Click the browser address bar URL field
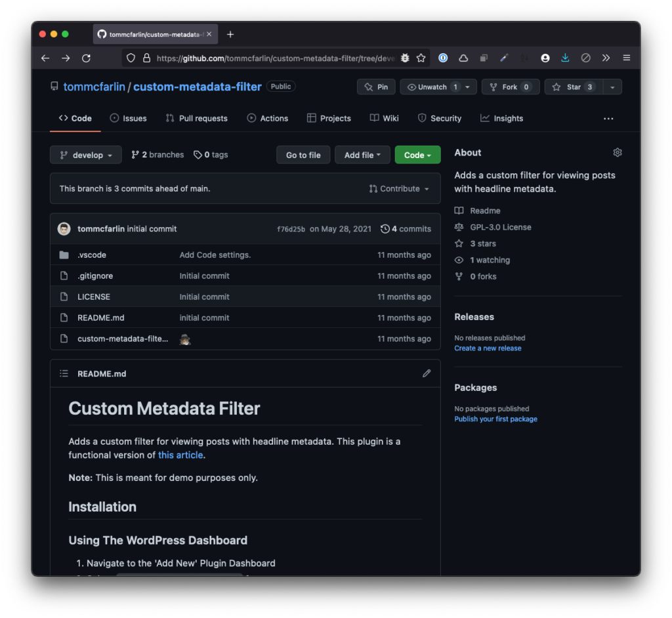This screenshot has width=672, height=618. click(275, 58)
